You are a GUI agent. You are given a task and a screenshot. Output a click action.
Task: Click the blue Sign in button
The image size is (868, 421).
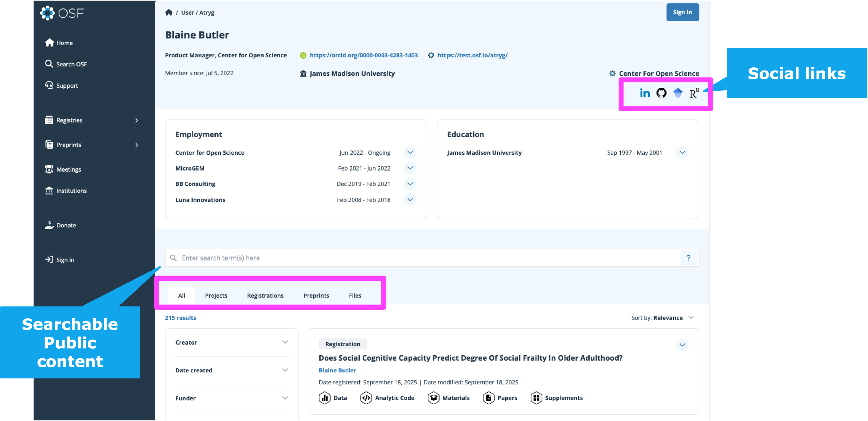coord(682,12)
